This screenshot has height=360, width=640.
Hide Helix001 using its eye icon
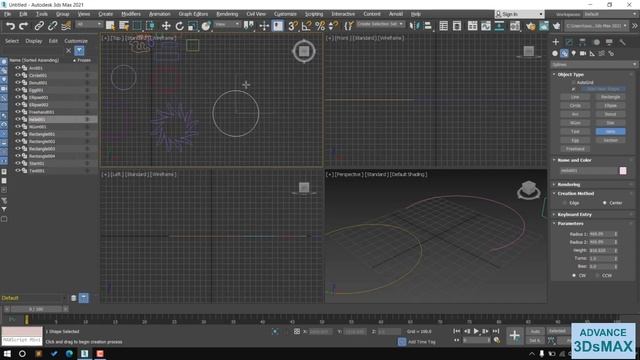pyautogui.click(x=18, y=119)
